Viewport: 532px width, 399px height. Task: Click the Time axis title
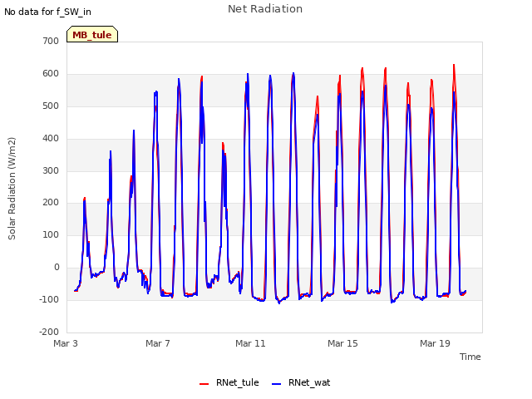pos(470,357)
